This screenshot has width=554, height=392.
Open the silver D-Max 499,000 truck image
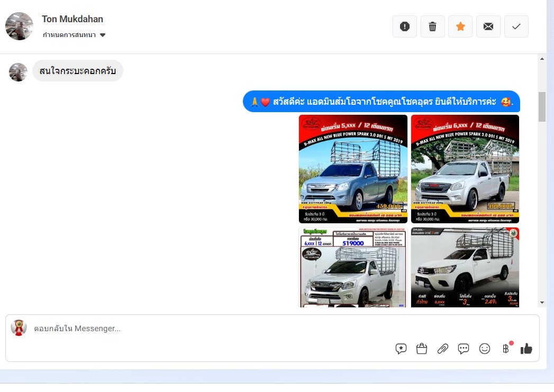465,169
